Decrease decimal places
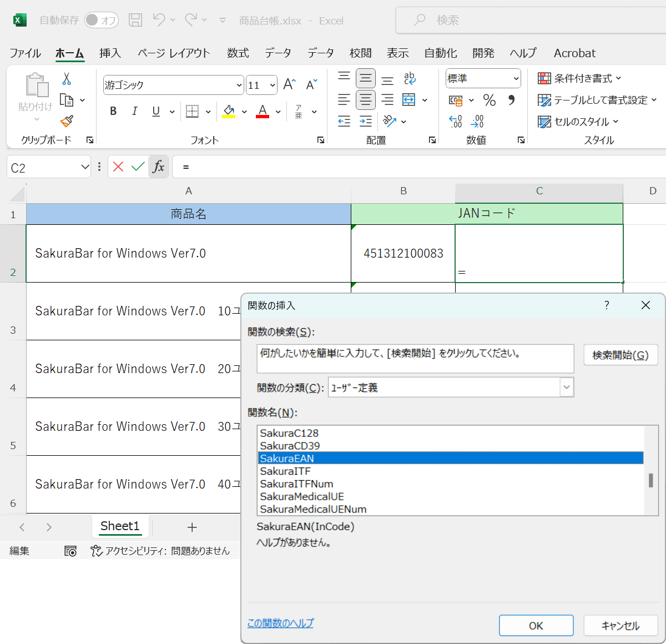 (x=477, y=121)
